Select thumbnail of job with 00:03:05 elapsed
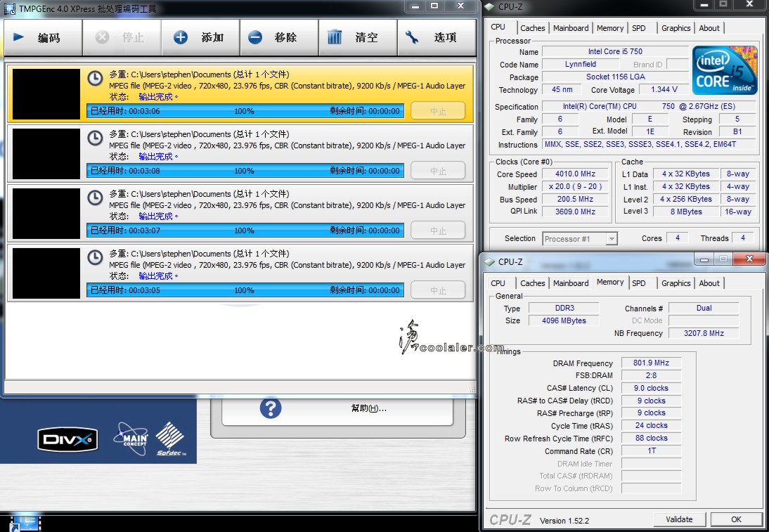The image size is (769, 532). point(46,273)
